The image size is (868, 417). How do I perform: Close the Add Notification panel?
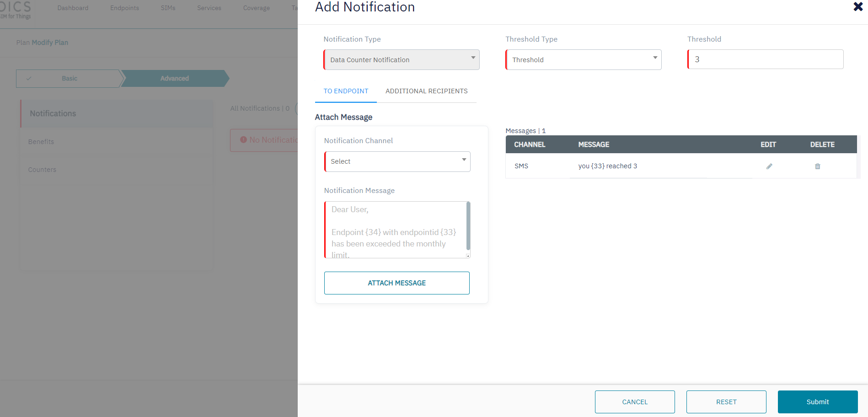[x=858, y=7]
